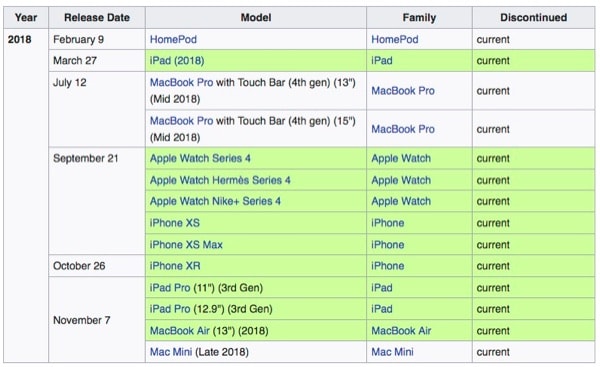The image size is (600, 367).
Task: Click the Apple Watch Series 4 link
Action: point(200,158)
